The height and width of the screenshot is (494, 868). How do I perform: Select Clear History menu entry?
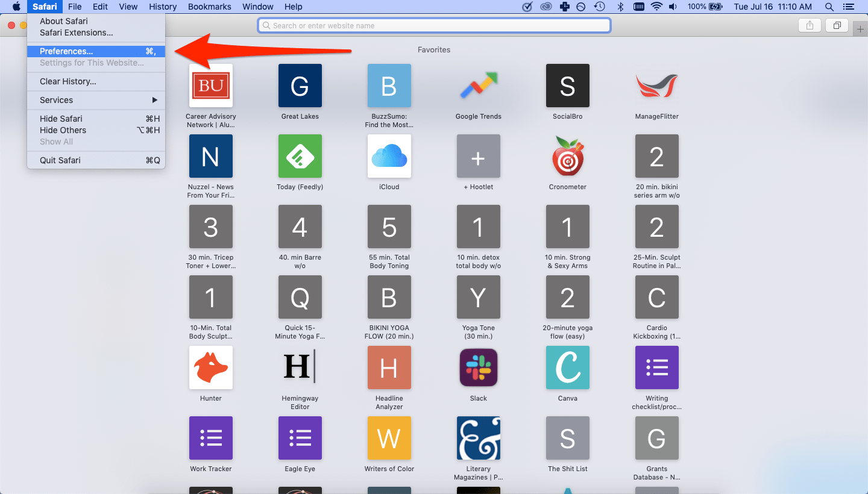click(x=96, y=81)
